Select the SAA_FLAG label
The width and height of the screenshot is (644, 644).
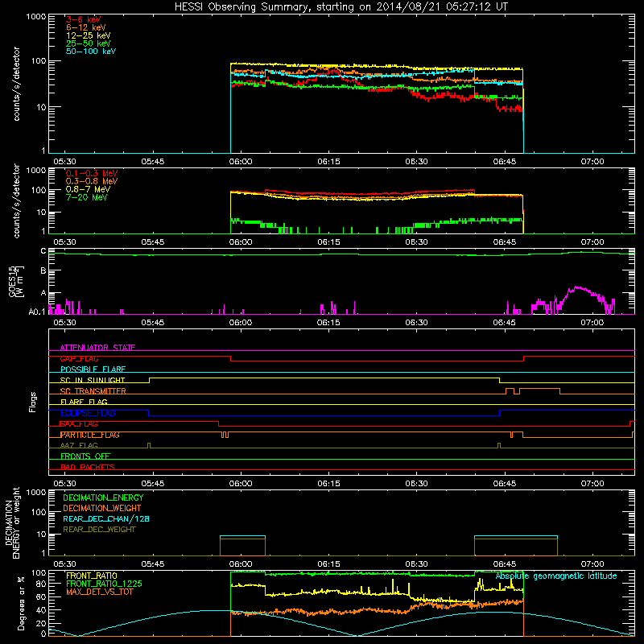click(x=79, y=424)
